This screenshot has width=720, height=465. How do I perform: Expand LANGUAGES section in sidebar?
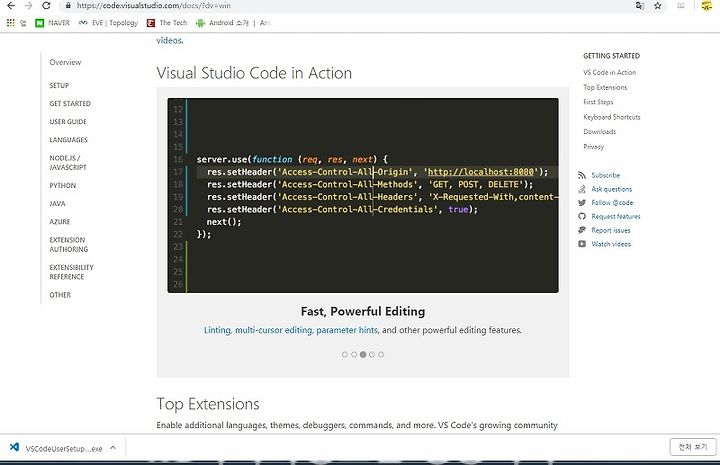coord(68,140)
